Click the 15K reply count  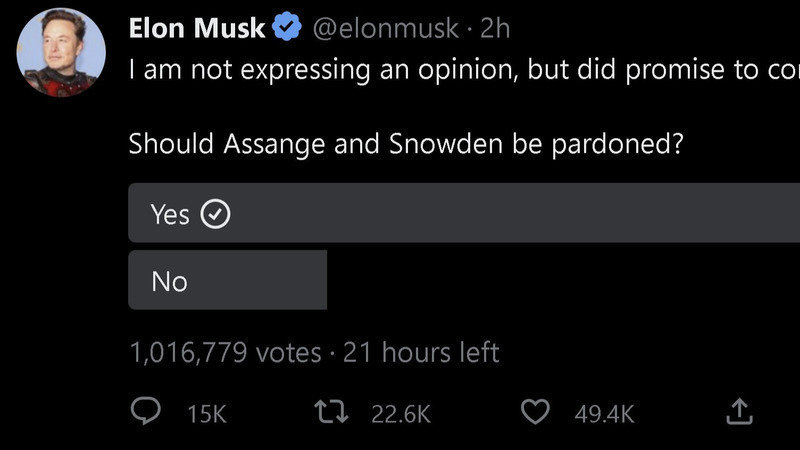coord(207,413)
